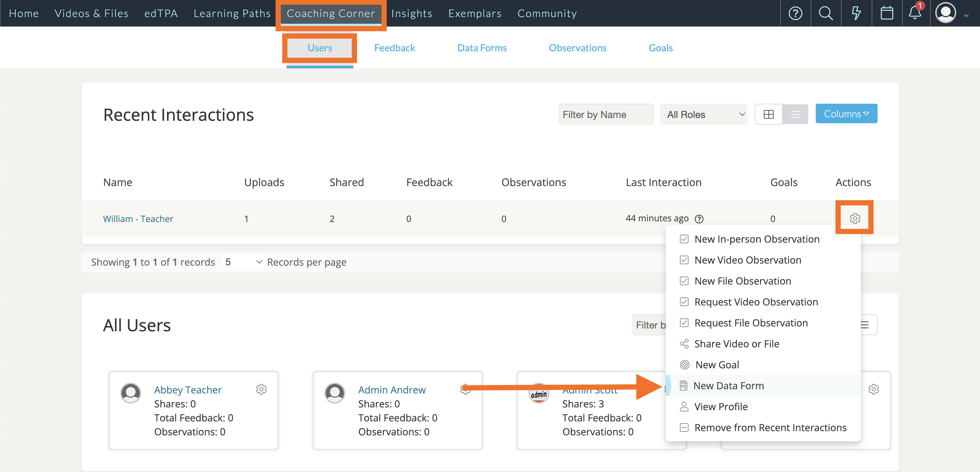Open William - Teacher profile link

[x=138, y=219]
